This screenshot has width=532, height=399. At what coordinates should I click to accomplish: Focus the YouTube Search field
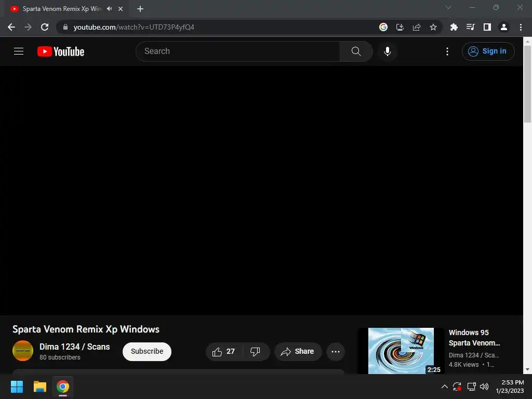(x=238, y=51)
